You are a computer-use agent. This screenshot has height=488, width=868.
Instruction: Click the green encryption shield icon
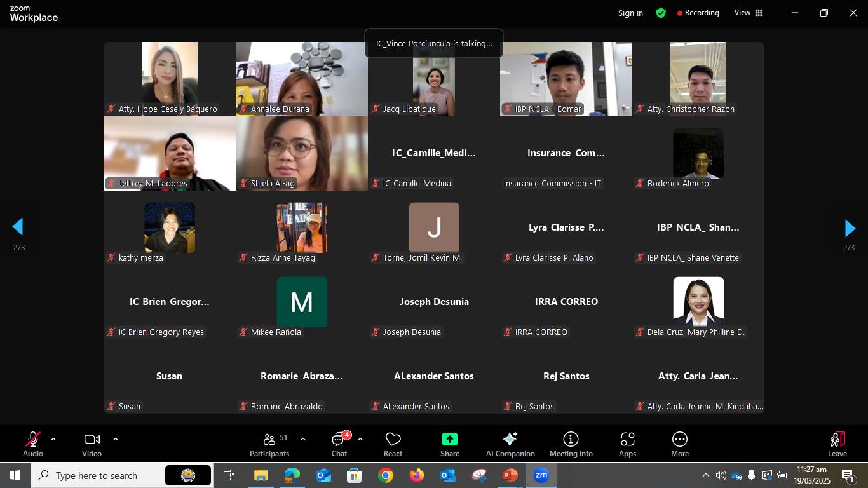[661, 13]
